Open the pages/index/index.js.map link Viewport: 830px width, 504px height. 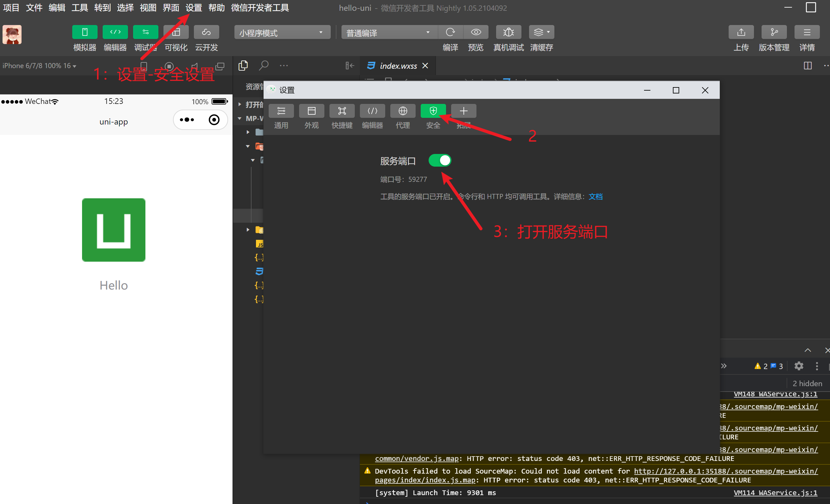click(425, 480)
